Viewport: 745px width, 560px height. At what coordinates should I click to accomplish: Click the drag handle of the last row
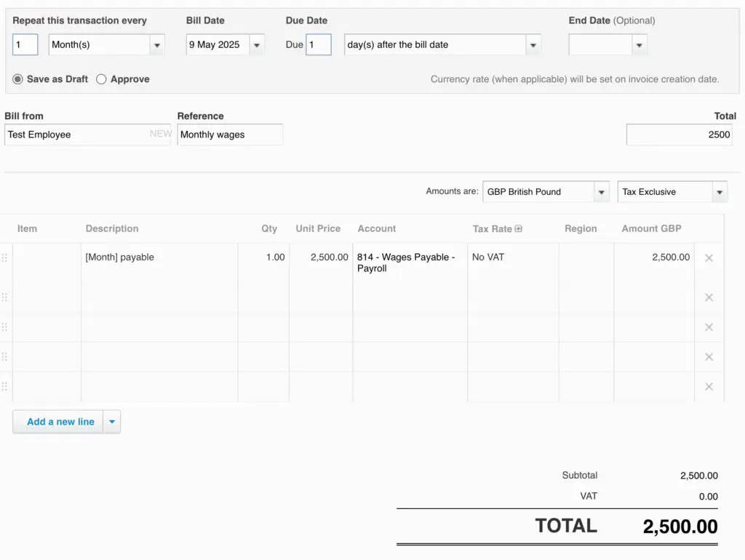click(x=5, y=387)
